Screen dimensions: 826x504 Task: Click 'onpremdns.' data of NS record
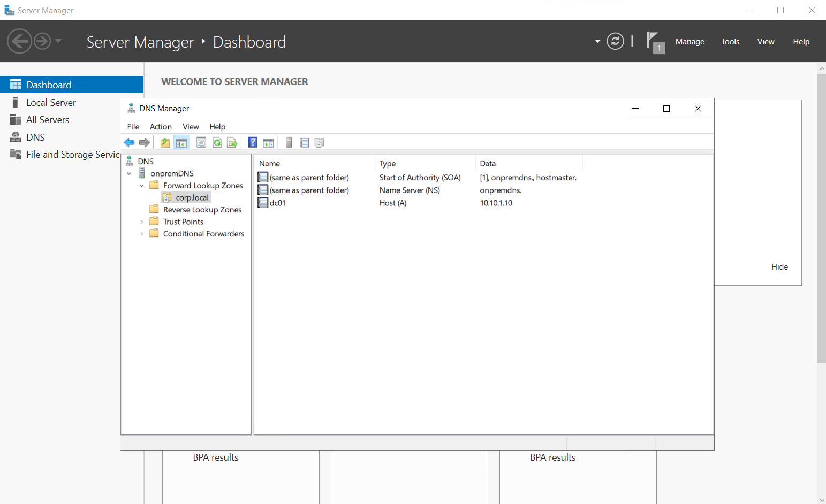click(501, 190)
